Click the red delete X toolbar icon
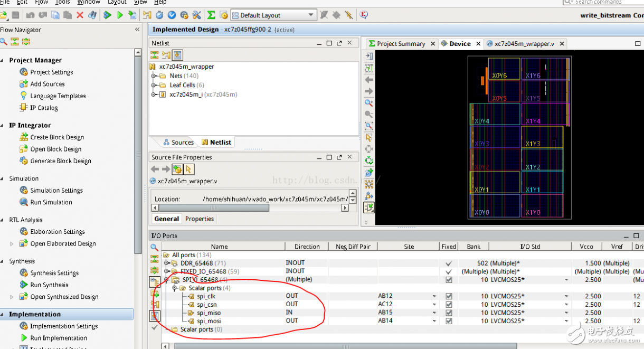This screenshot has height=349, width=644. point(80,15)
